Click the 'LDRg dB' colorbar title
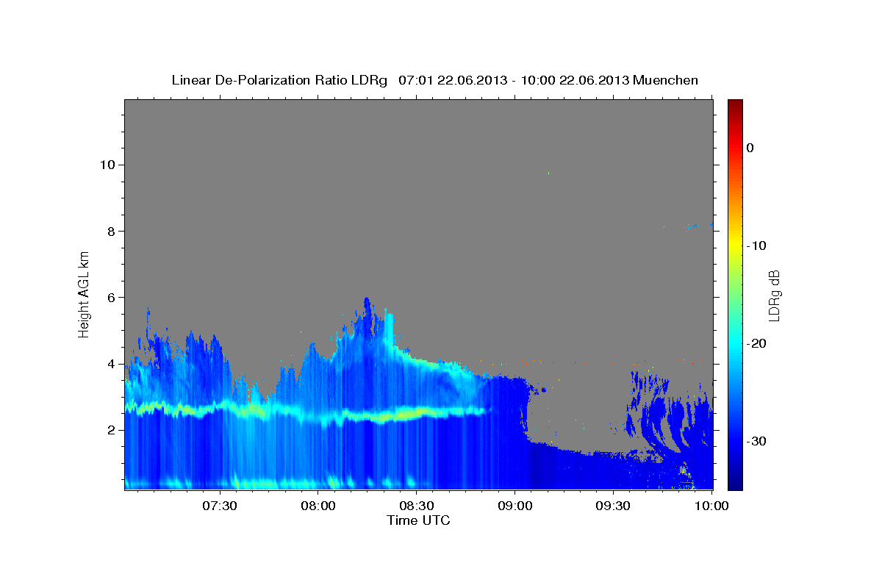The width and height of the screenshot is (882, 588). pos(774,295)
